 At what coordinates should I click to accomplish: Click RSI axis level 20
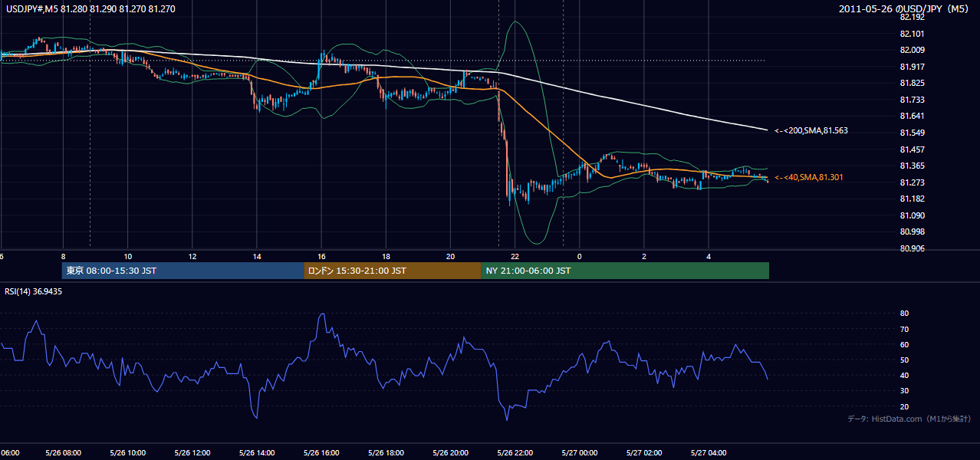[905, 406]
